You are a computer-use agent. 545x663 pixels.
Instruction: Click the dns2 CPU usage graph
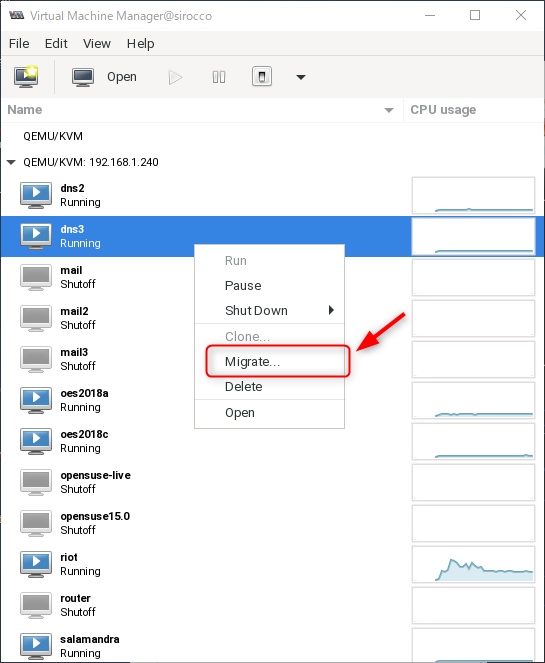[x=473, y=195]
